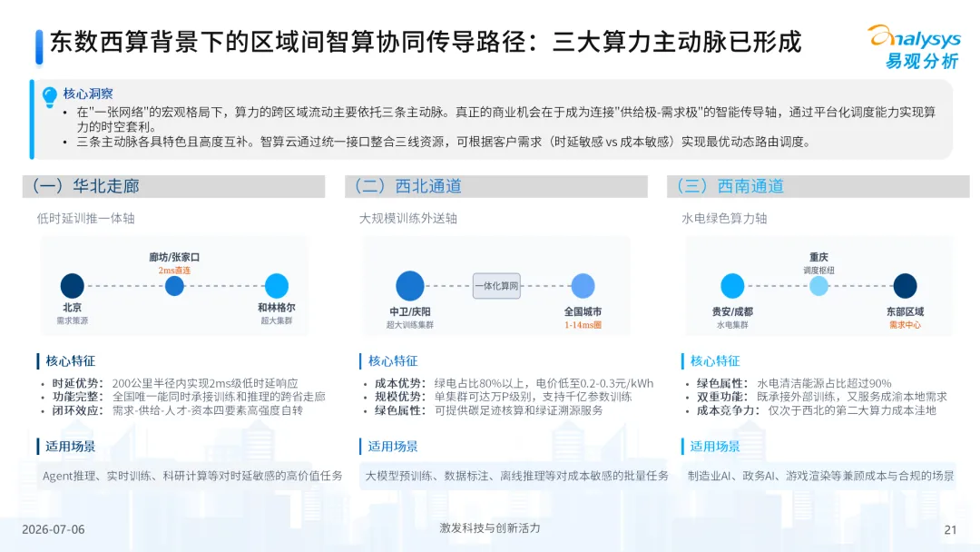980x552 pixels.
Task: Click the subtitle 低时延训推一体轴
Action: click(85, 218)
